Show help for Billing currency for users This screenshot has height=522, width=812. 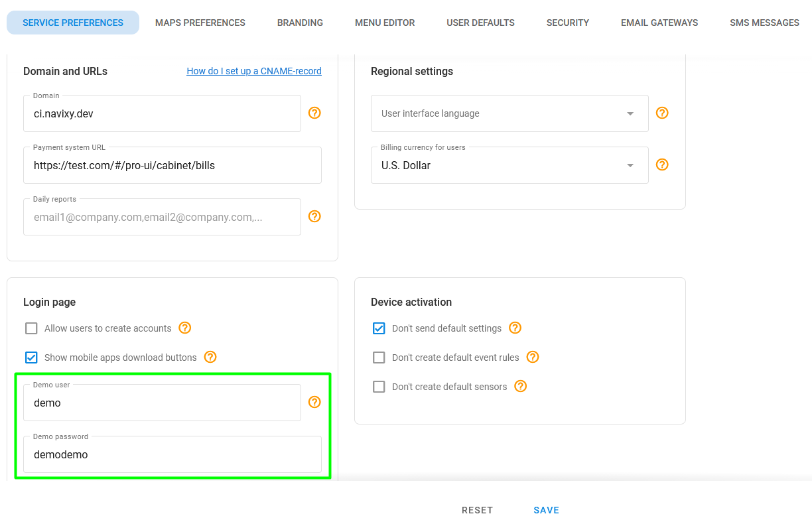coord(662,164)
